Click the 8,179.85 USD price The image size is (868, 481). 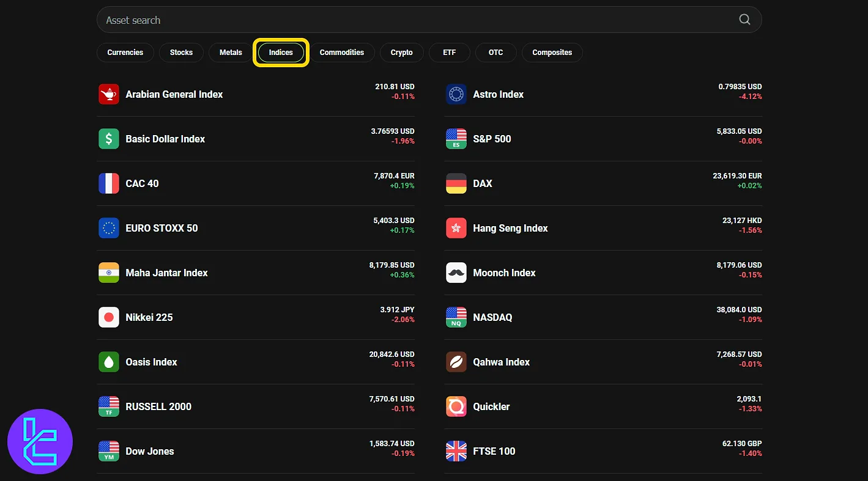point(392,265)
